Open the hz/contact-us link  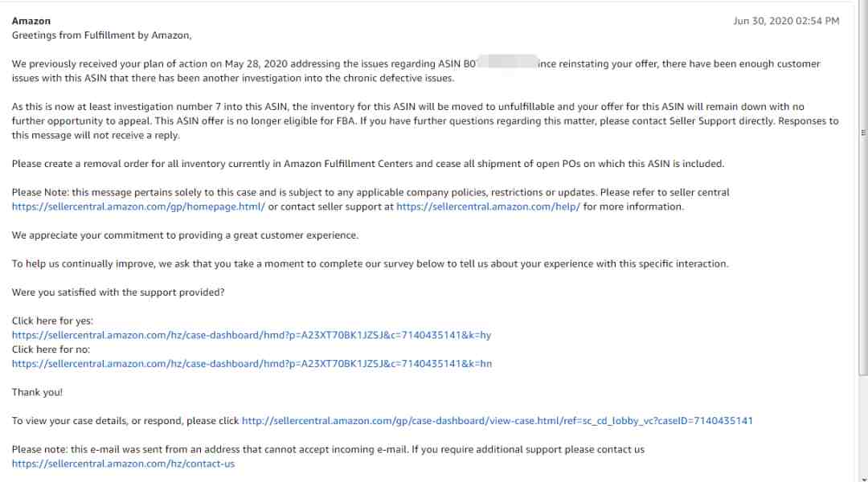click(123, 464)
